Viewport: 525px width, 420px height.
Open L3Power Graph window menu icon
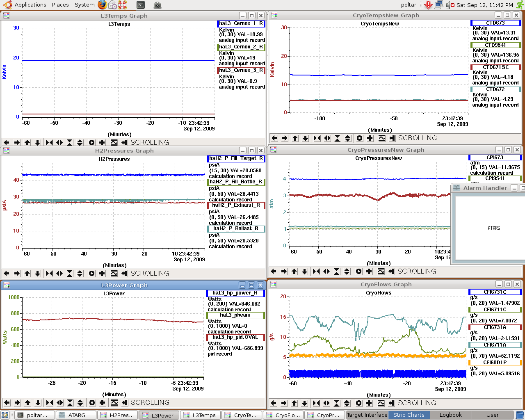[6, 285]
